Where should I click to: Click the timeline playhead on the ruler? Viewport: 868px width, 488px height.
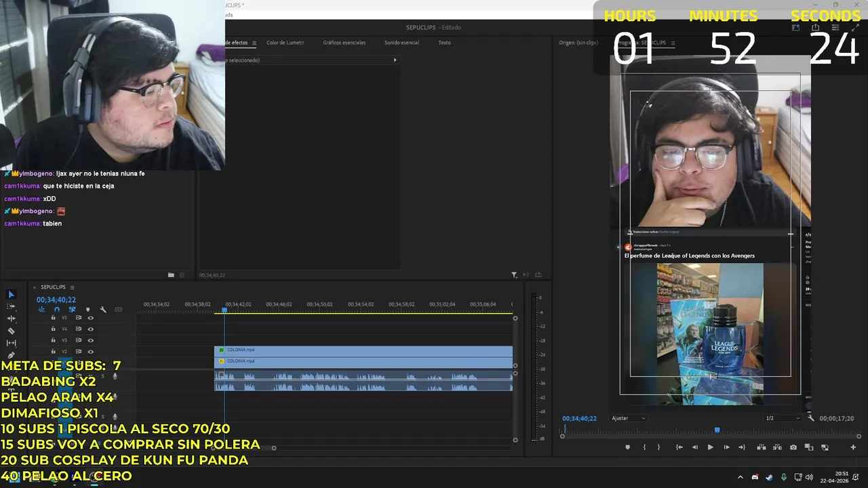click(x=224, y=310)
